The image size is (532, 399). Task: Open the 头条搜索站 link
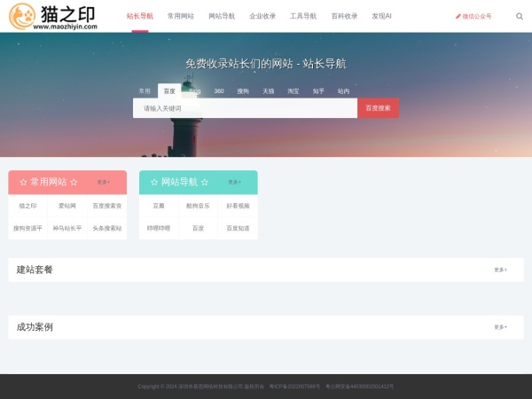point(107,229)
